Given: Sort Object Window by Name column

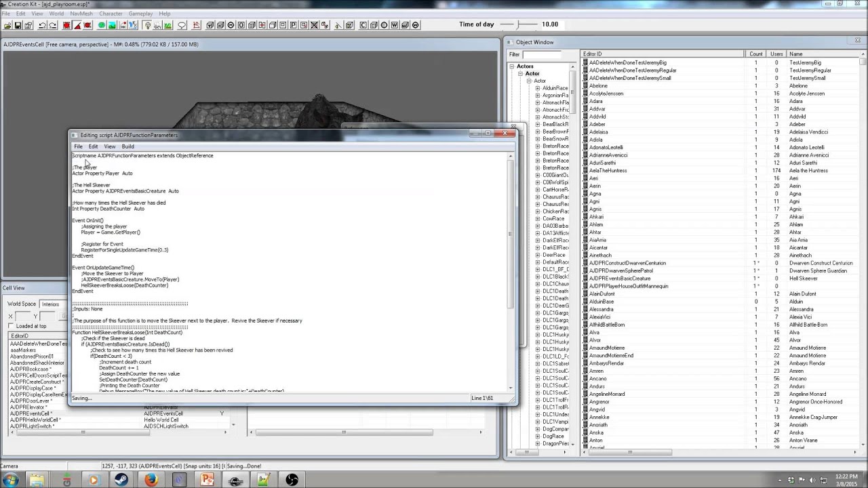Looking at the screenshot, I should (x=824, y=54).
